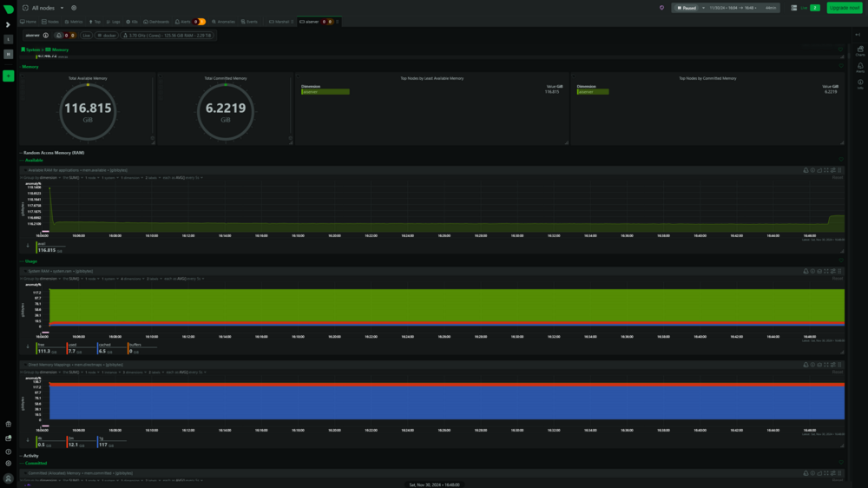
Task: Open the 4 dimensions dropdown on System RAM chart
Action: pyautogui.click(x=132, y=280)
